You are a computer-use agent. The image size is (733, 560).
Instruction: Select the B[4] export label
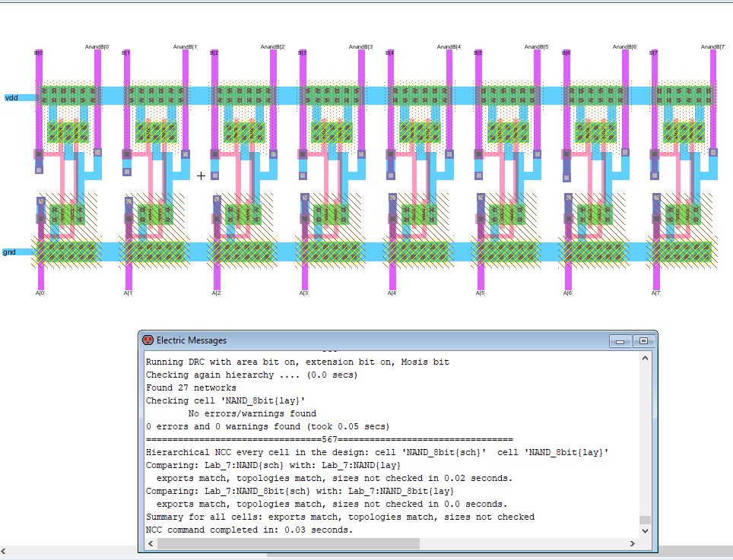(390, 52)
